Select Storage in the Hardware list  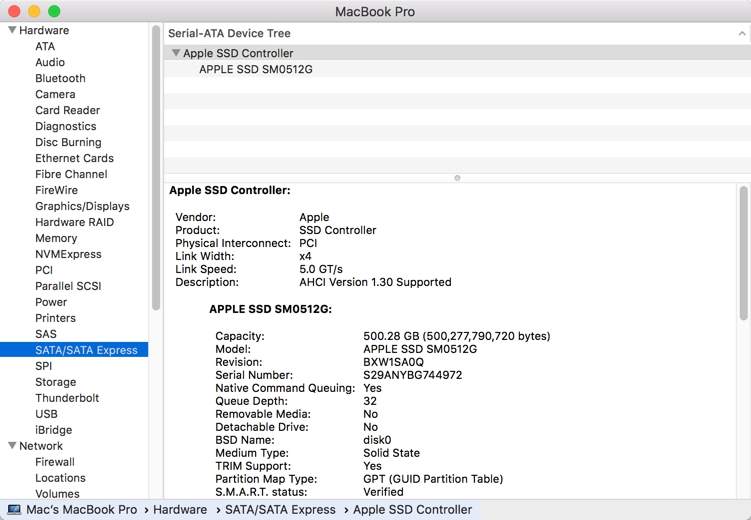click(55, 382)
